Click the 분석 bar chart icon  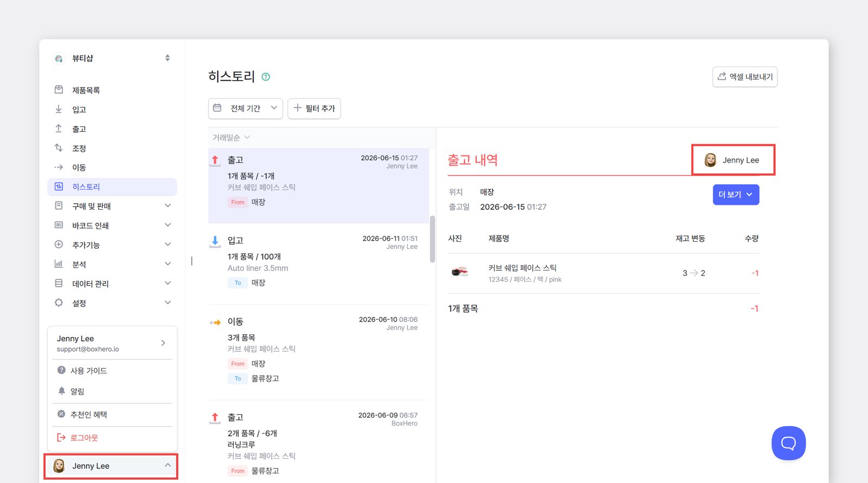59,263
